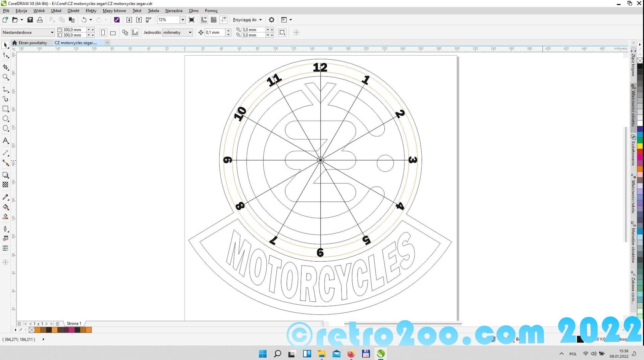Image resolution: width=644 pixels, height=360 pixels.
Task: Pick the orange swatch in document palette
Action: 54,330
